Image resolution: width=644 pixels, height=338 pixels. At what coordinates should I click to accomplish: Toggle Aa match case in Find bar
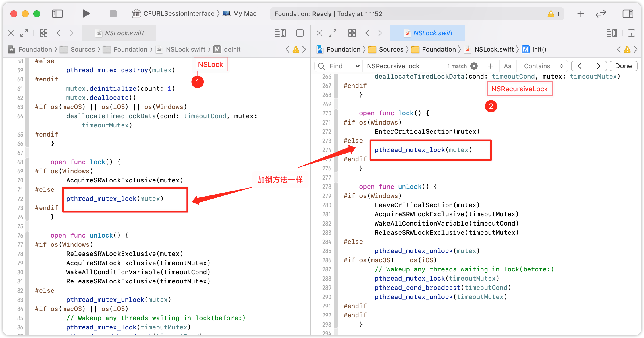[x=508, y=66]
